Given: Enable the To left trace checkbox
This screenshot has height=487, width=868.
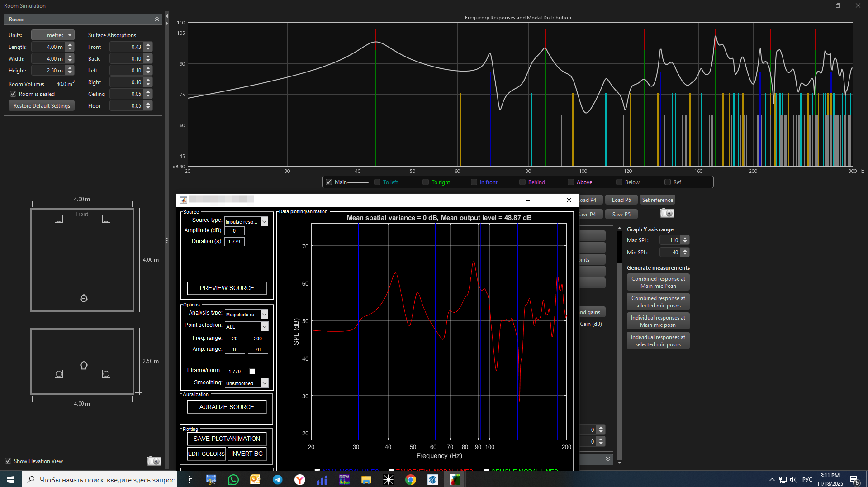Looking at the screenshot, I should (x=377, y=182).
